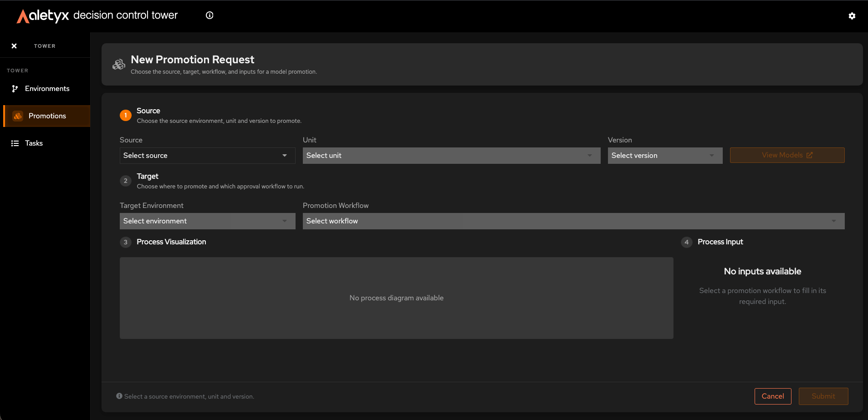The image size is (868, 420).
Task: Click the 'No inputs available' text
Action: [x=763, y=271]
